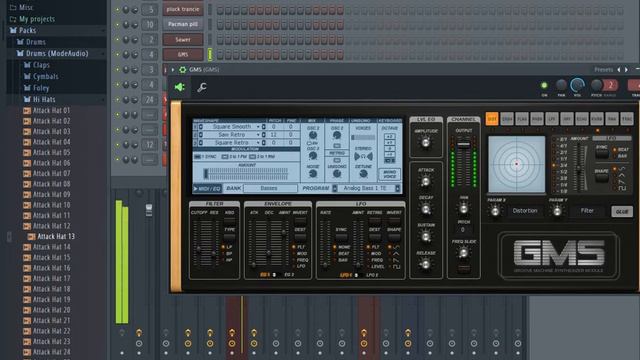The width and height of the screenshot is (640, 360).
Task: Select the Attack Hat 13 sample icon
Action: [x=31, y=237]
